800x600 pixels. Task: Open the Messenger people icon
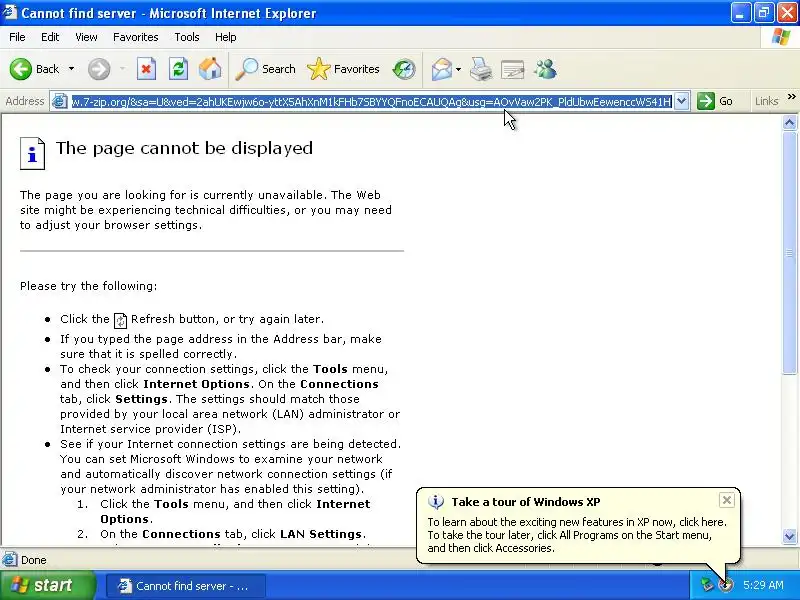(x=545, y=69)
